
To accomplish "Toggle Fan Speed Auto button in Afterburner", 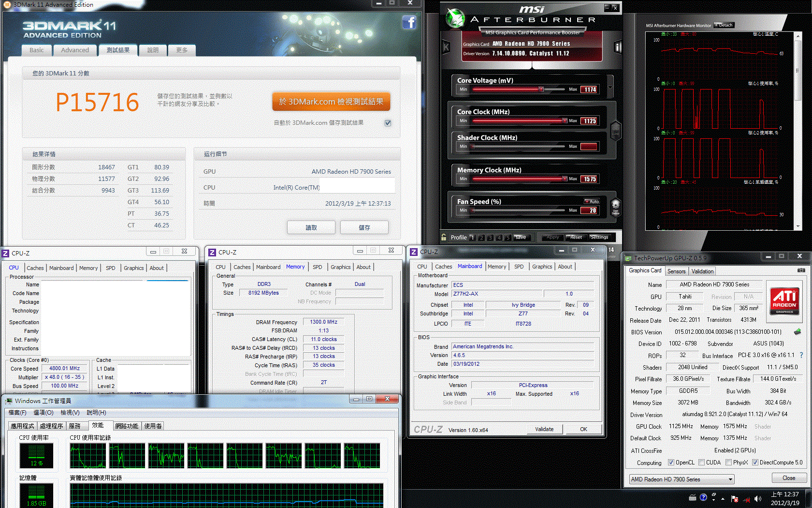I will (592, 201).
